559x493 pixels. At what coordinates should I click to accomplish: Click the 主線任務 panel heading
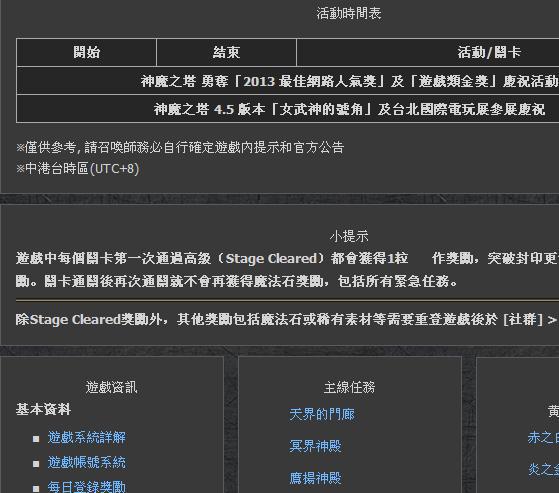(x=349, y=387)
